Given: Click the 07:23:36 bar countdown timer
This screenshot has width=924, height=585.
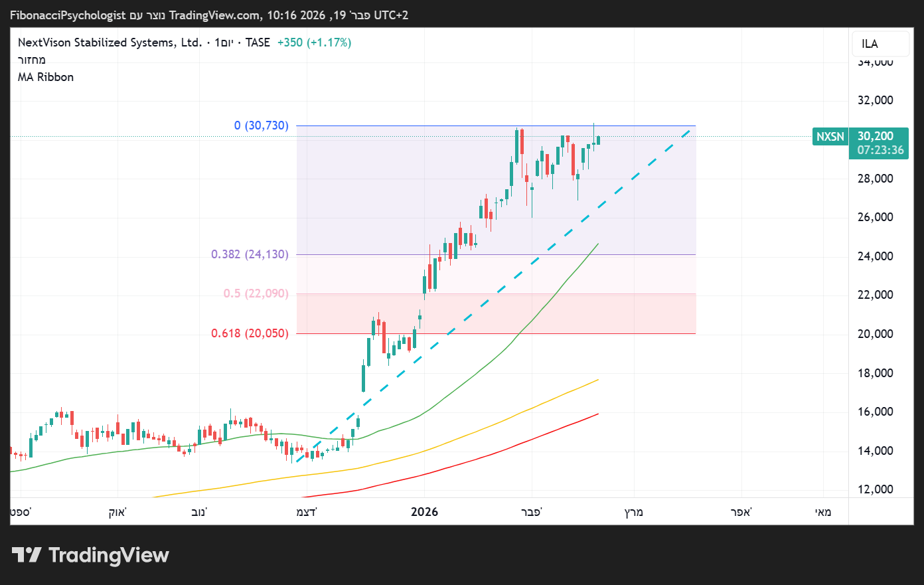Looking at the screenshot, I should (880, 150).
